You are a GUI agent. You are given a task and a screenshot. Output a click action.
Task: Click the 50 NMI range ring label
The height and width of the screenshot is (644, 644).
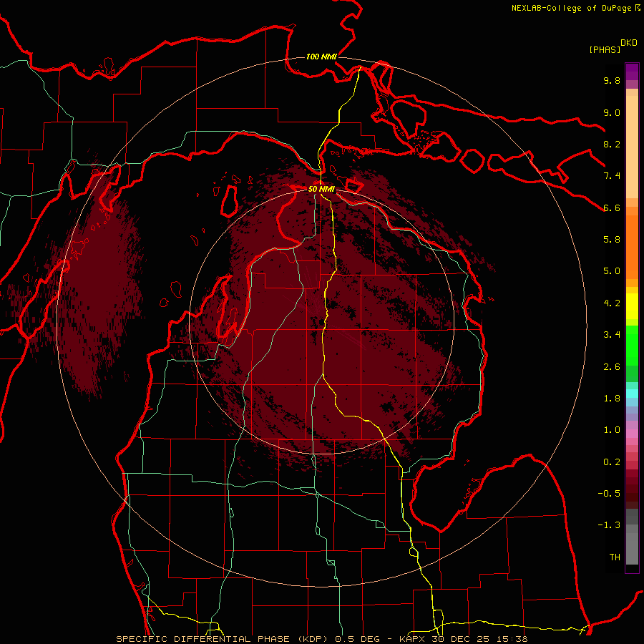(x=321, y=190)
